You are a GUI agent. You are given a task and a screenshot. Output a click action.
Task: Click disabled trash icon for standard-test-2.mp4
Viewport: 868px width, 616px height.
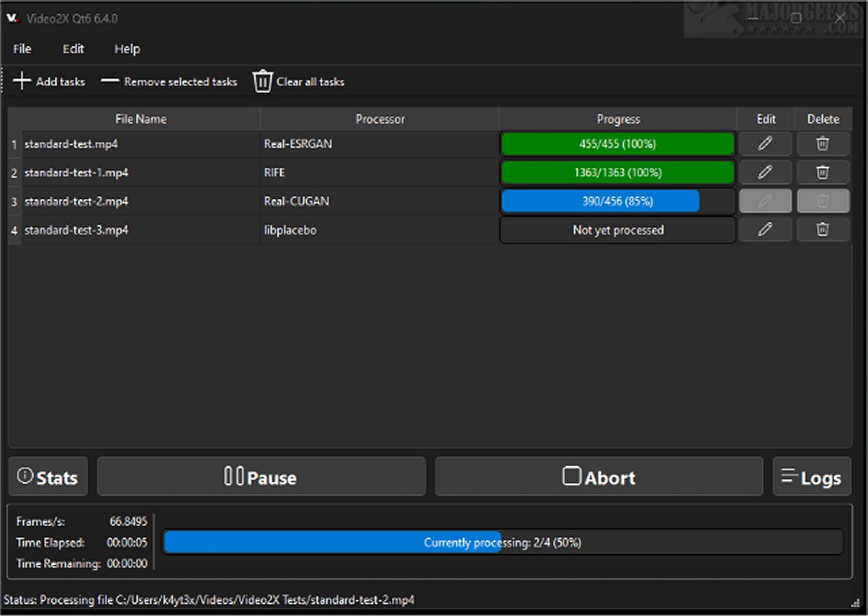pyautogui.click(x=823, y=201)
